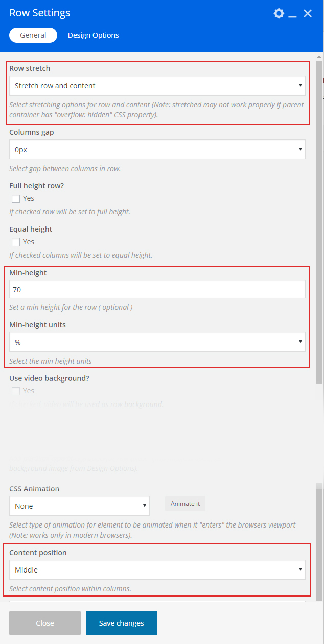Click the Row Settings panel title
This screenshot has height=644, width=324.
click(40, 13)
